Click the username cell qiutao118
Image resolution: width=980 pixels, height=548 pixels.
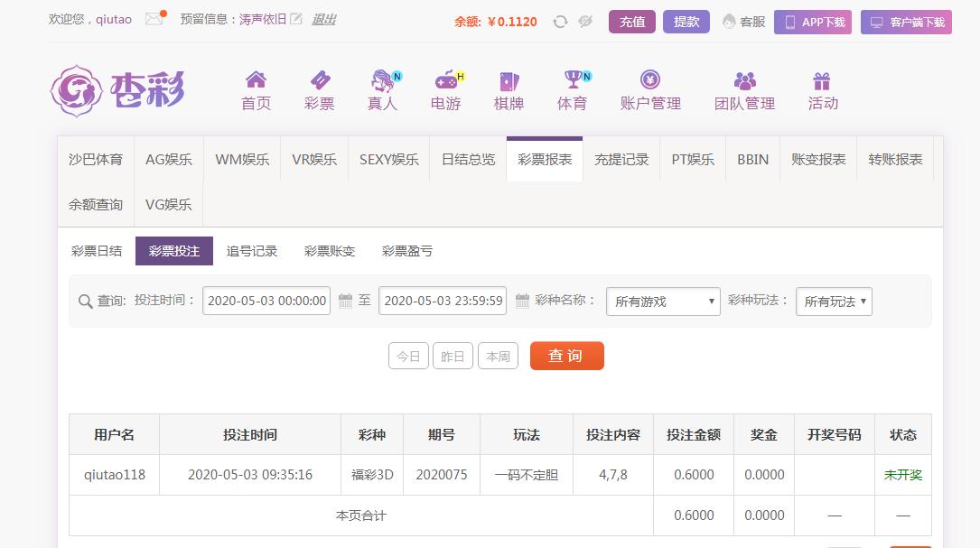[x=115, y=475]
